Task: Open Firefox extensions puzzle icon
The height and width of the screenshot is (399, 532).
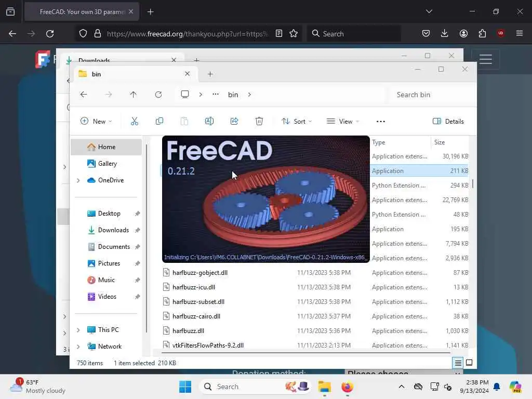Action: [482, 33]
